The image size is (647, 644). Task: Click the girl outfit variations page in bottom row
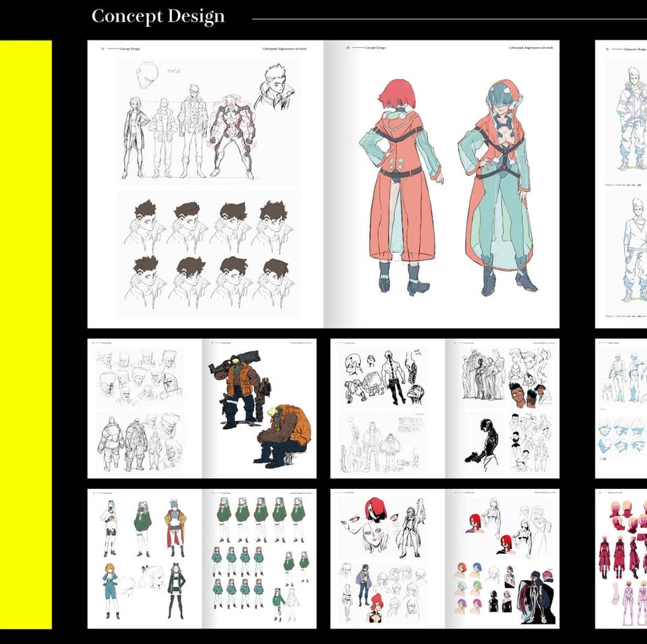(145, 558)
